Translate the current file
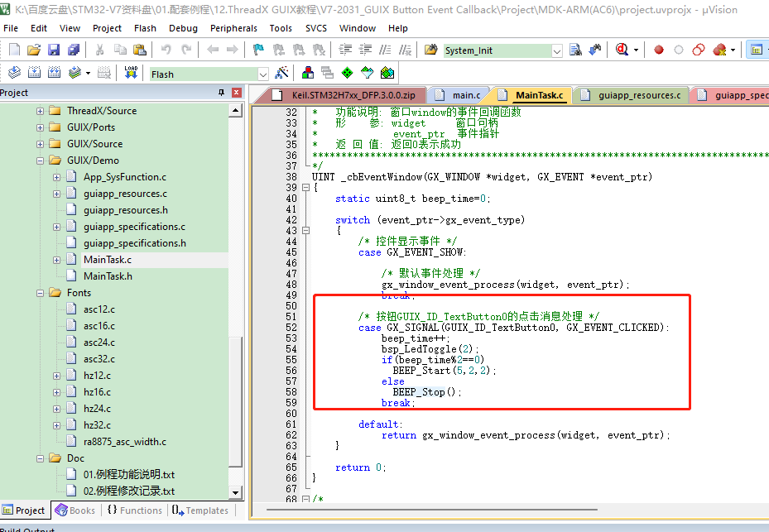 [14, 73]
